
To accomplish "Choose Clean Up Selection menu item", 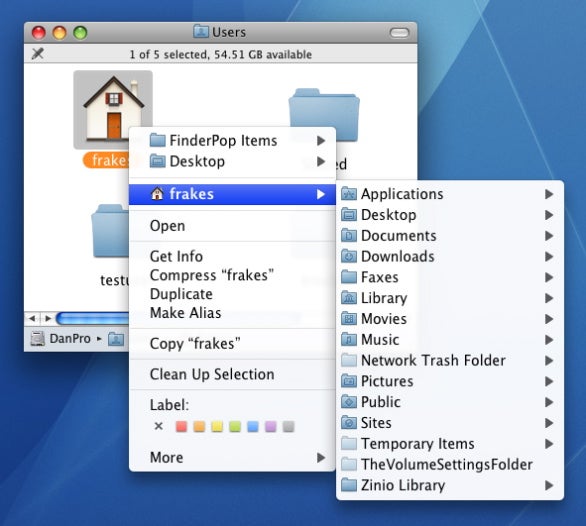I will 232,374.
